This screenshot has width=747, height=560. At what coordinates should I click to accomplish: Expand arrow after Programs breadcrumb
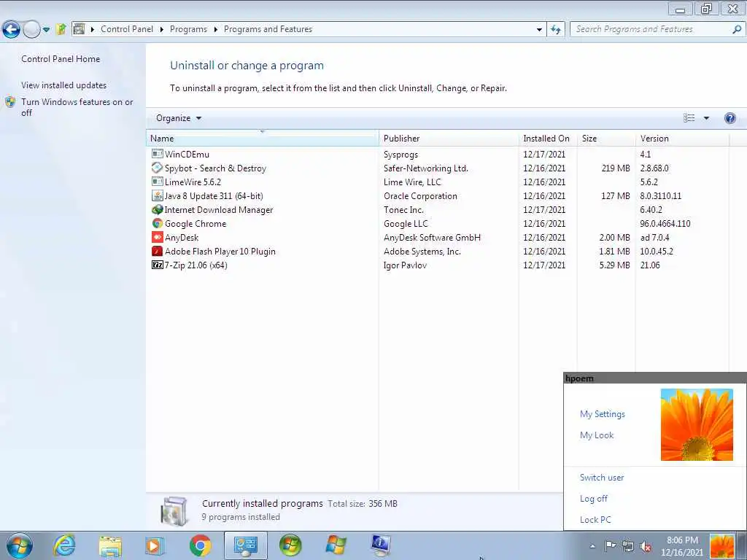pos(215,29)
